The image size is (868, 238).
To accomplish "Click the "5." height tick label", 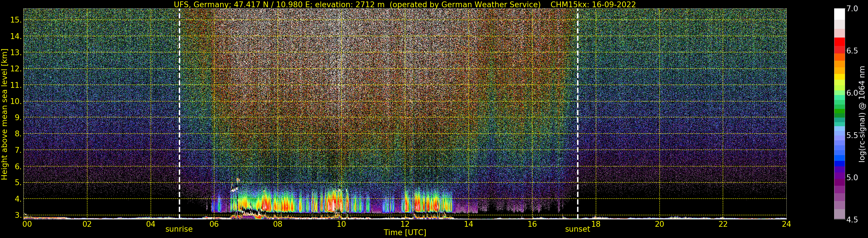I will tap(18, 183).
